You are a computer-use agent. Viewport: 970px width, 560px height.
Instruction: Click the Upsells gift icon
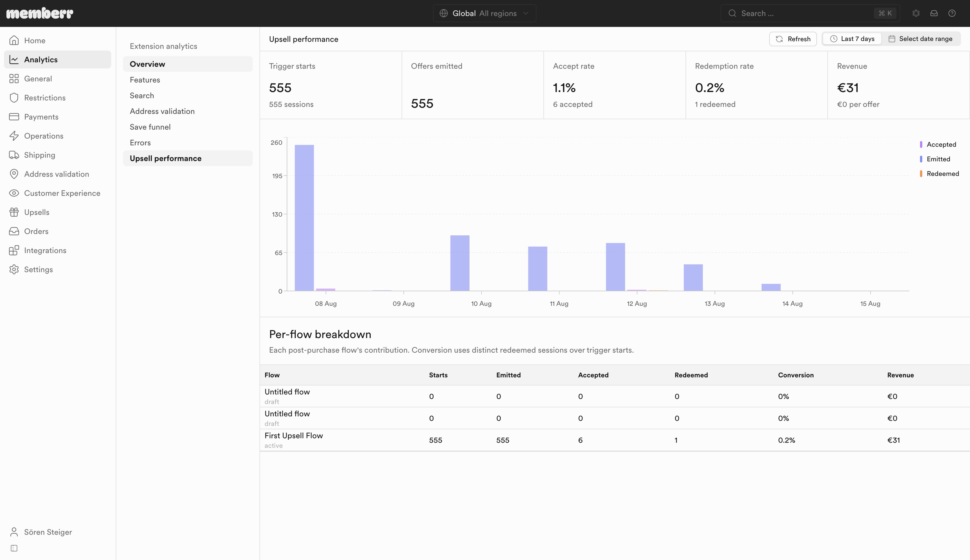click(x=14, y=212)
